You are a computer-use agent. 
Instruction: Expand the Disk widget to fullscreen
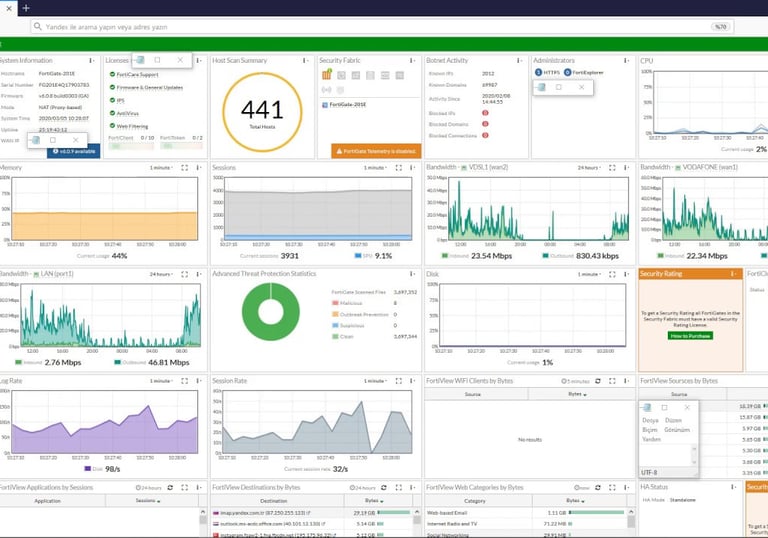click(612, 274)
